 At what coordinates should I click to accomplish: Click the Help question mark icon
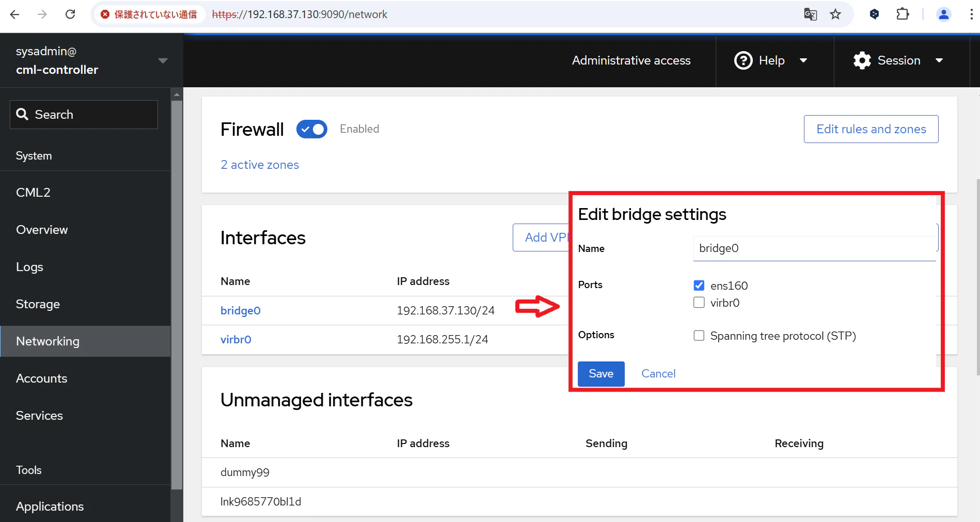click(743, 60)
